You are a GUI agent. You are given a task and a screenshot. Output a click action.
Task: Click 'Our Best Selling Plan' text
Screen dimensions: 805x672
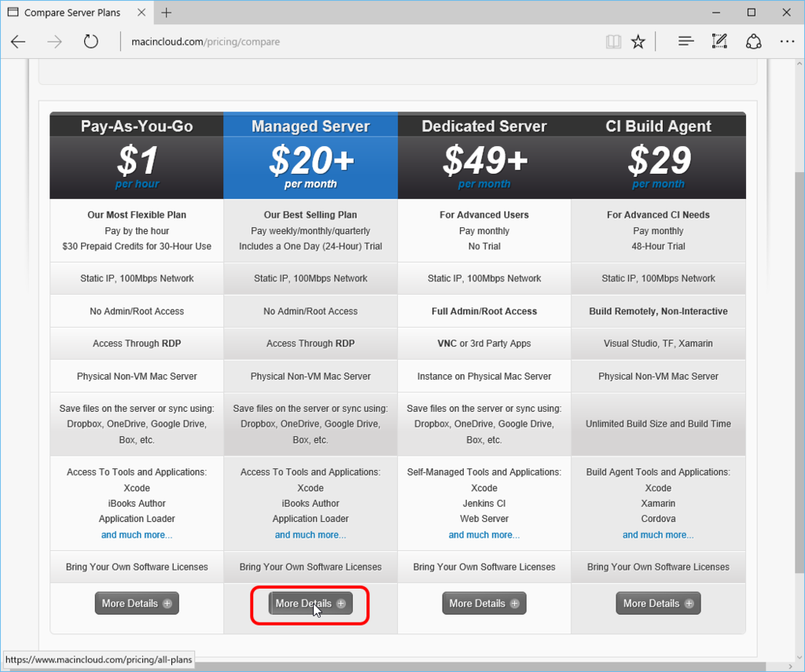click(310, 215)
